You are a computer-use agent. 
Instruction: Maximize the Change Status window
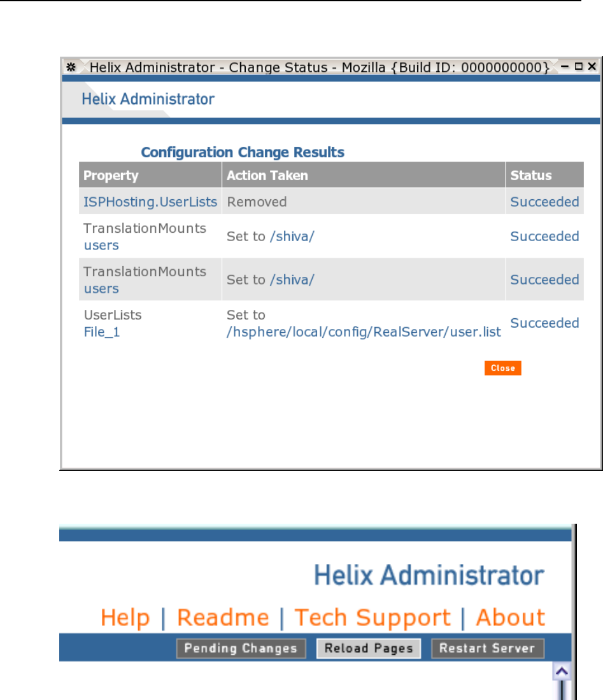(579, 67)
